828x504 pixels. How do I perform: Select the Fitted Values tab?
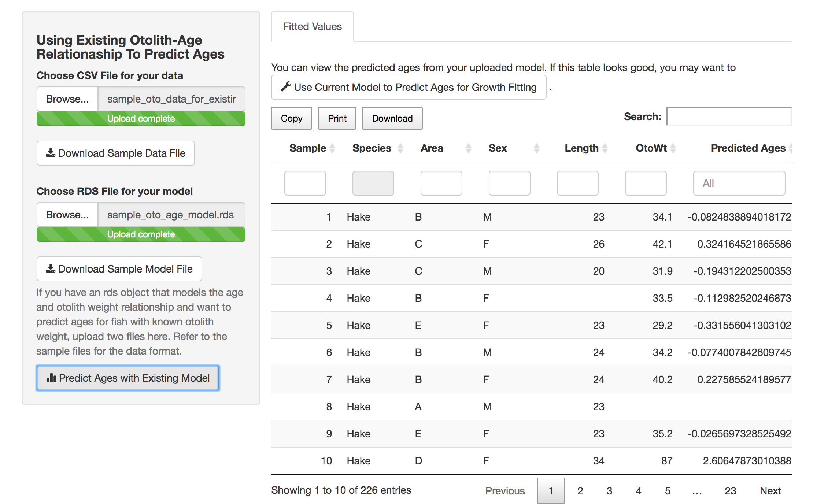click(312, 26)
